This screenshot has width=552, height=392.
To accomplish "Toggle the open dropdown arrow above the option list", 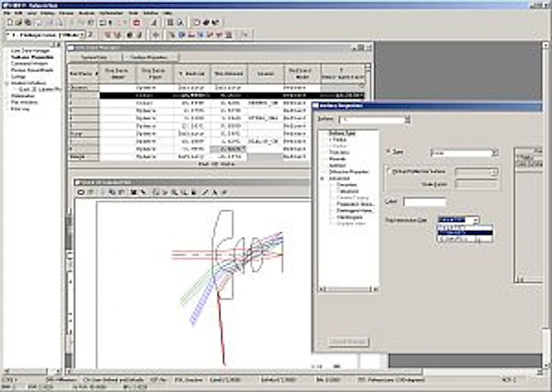I will click(475, 220).
